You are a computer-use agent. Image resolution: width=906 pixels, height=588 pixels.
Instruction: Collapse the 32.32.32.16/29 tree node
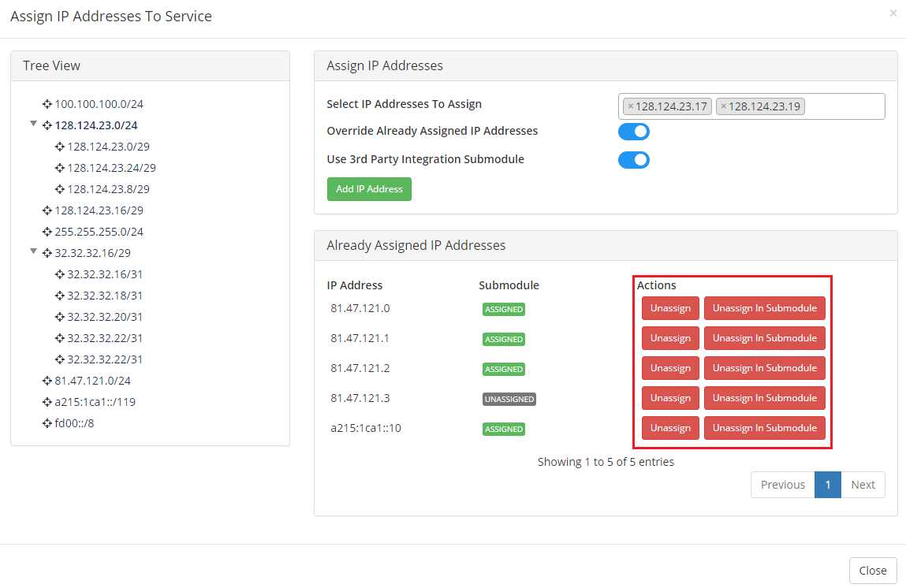34,251
